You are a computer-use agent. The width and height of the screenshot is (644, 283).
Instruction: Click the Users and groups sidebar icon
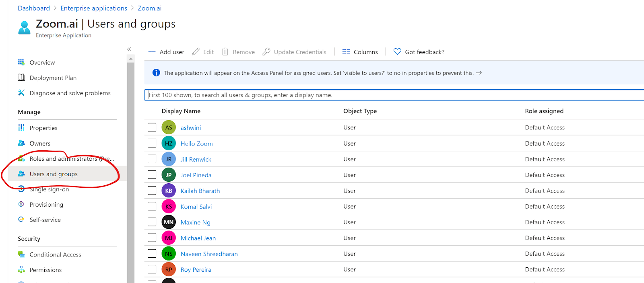point(21,174)
